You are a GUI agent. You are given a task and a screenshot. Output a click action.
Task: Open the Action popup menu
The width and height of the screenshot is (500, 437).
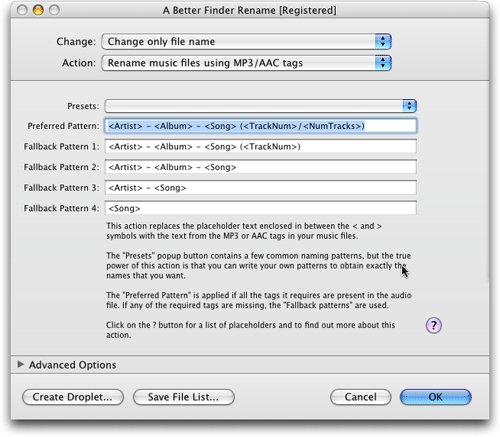tap(246, 63)
